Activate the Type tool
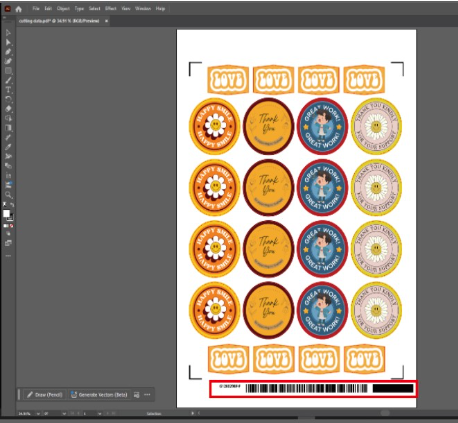The image size is (458, 423). tap(8, 90)
